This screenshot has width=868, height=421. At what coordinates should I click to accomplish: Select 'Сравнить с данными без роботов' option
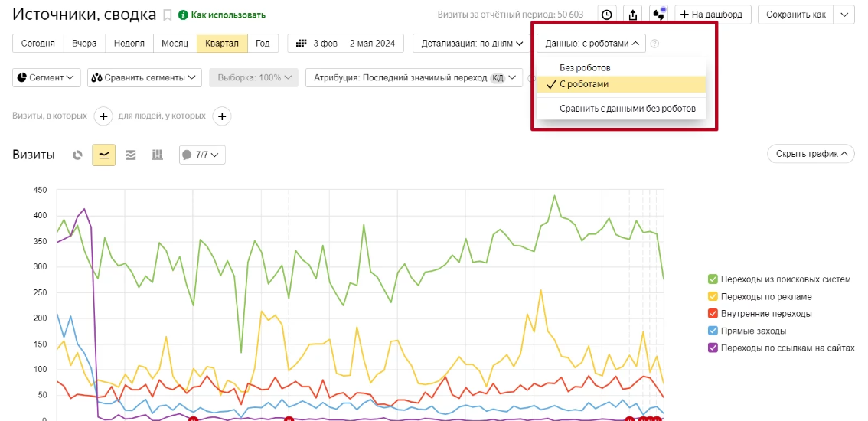(x=627, y=109)
